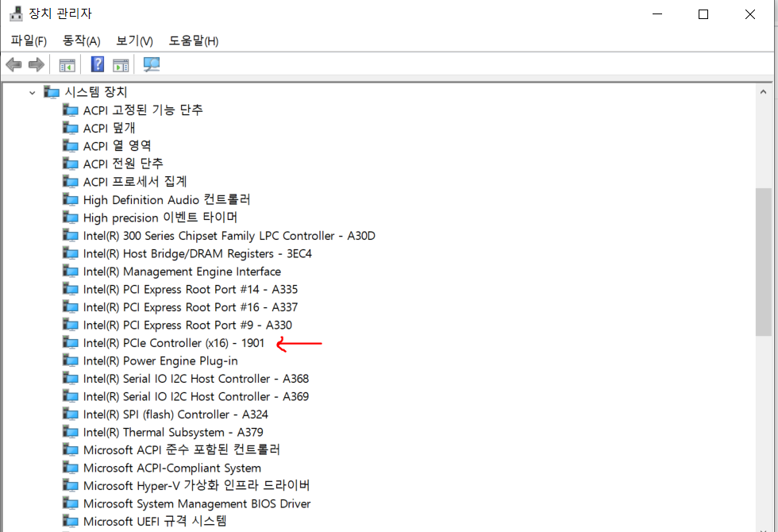The width and height of the screenshot is (778, 532).
Task: Click icon beside PCIe Controller (x16) - 1901
Action: [x=71, y=342]
